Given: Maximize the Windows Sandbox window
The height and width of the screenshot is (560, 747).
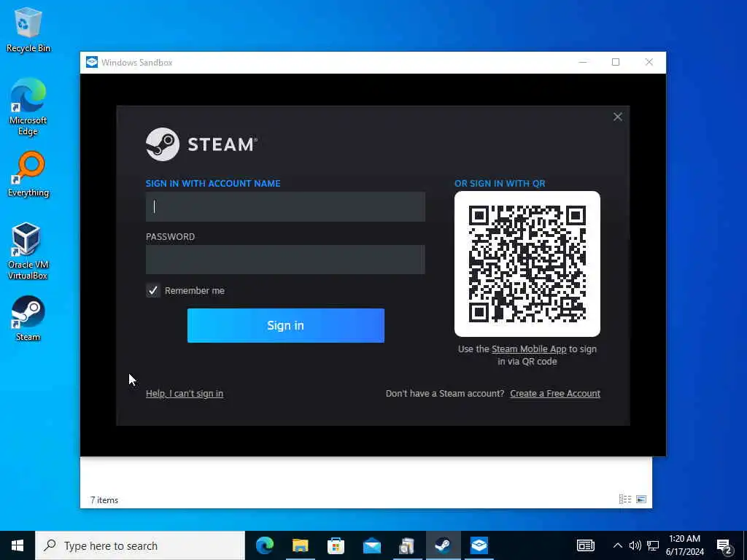Looking at the screenshot, I should tap(616, 63).
